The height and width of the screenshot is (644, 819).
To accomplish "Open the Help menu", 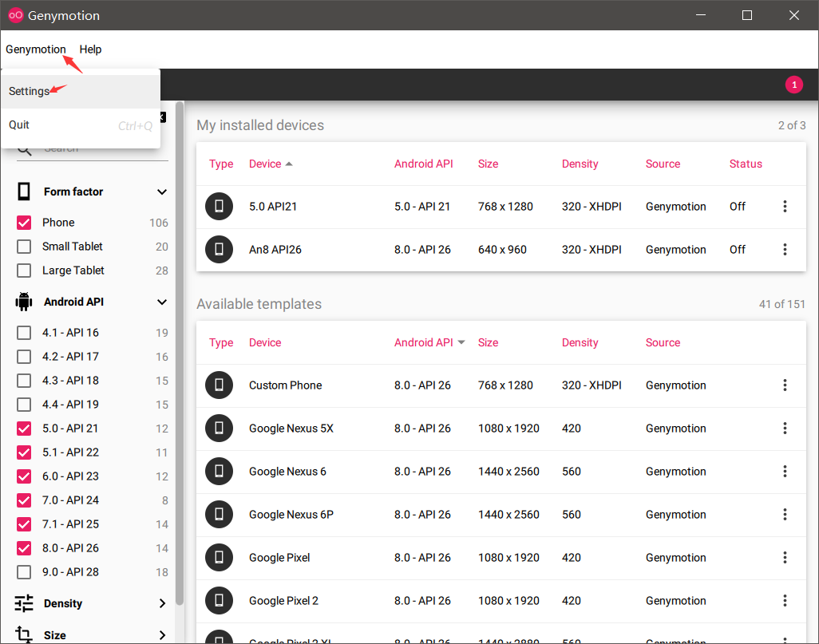I will pos(90,49).
